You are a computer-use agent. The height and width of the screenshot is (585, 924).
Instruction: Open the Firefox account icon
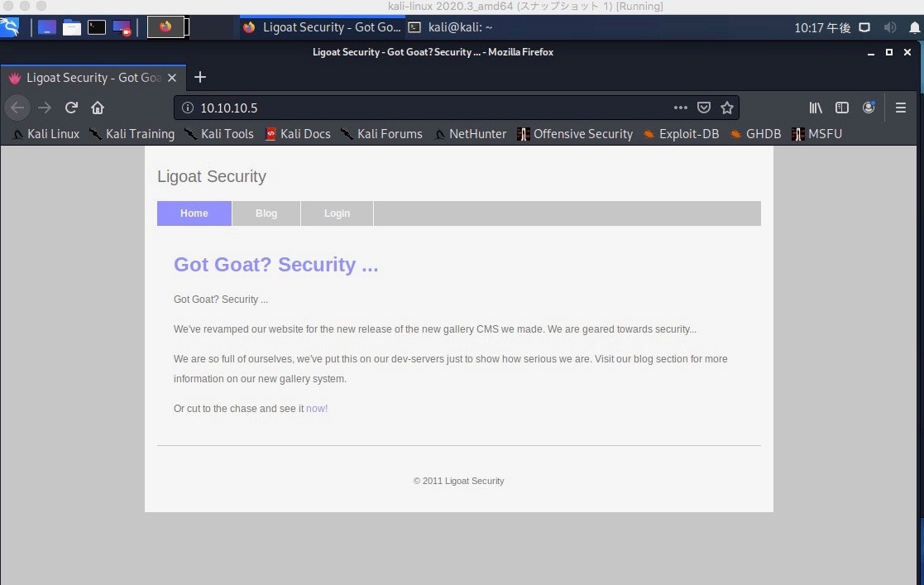[869, 108]
